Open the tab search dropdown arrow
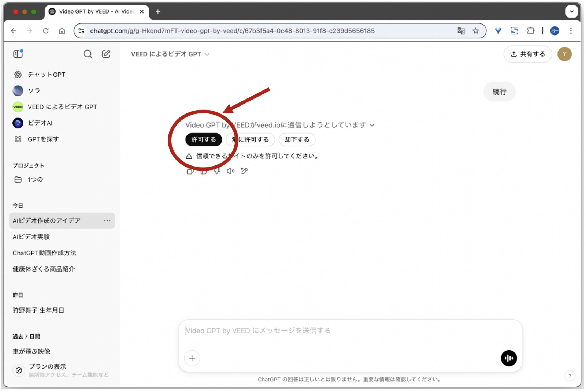The height and width of the screenshot is (392, 586). click(x=571, y=12)
